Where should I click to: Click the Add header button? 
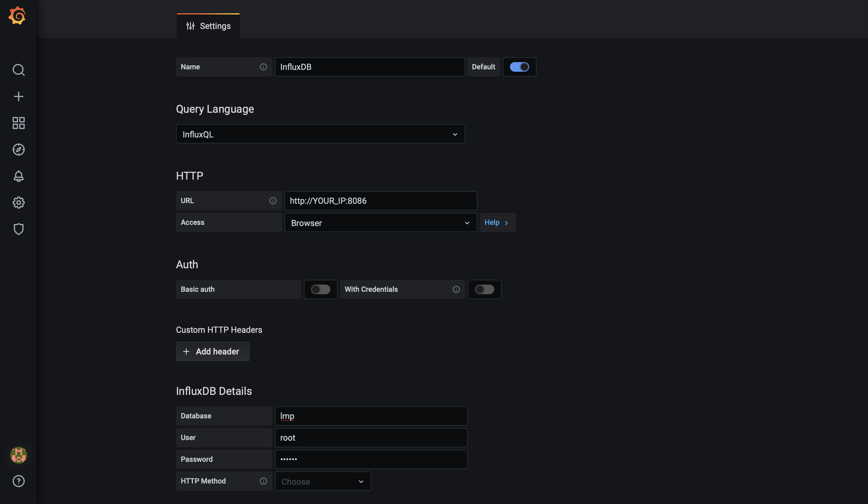point(212,351)
